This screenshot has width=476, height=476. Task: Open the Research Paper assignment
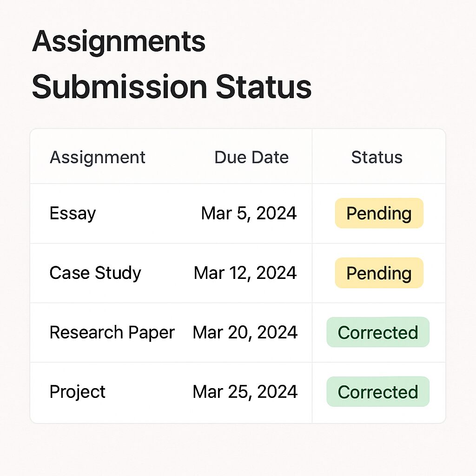pyautogui.click(x=112, y=332)
